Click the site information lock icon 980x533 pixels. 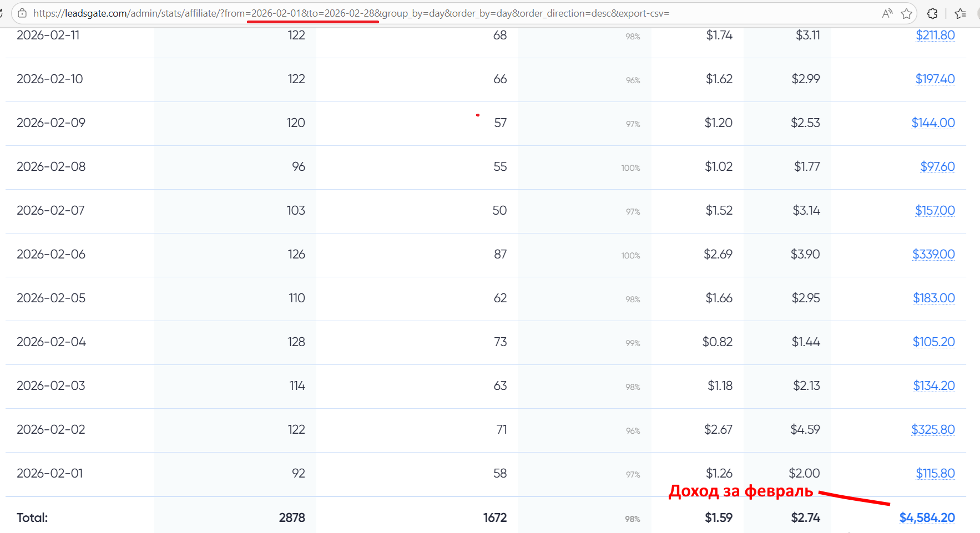(x=22, y=13)
